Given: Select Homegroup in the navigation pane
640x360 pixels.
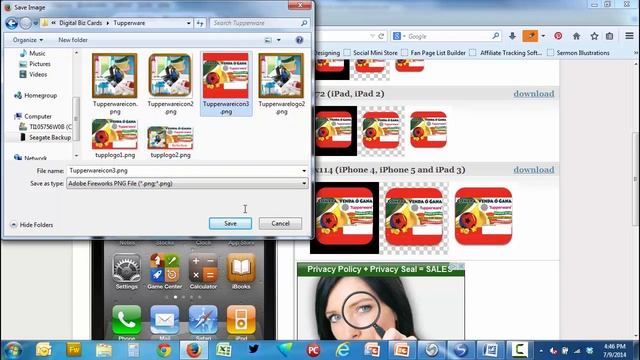Looking at the screenshot, I should (36, 96).
